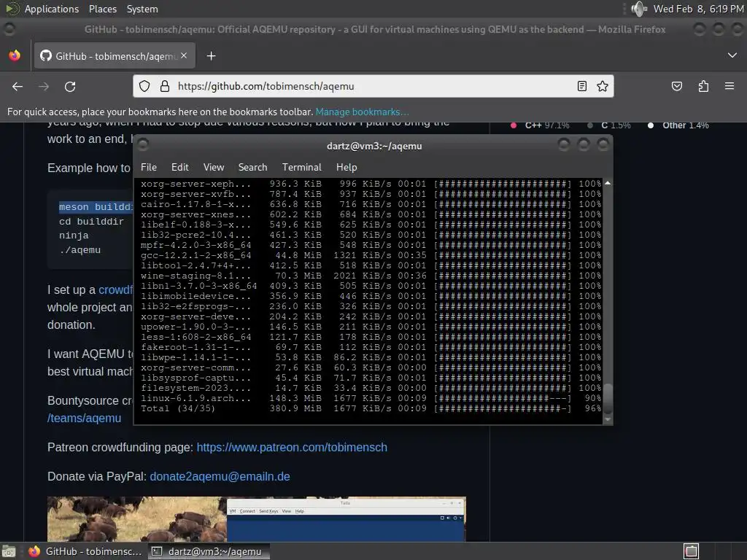
Task: Click the linux-6.1.9.arch download line
Action: pyautogui.click(x=371, y=398)
